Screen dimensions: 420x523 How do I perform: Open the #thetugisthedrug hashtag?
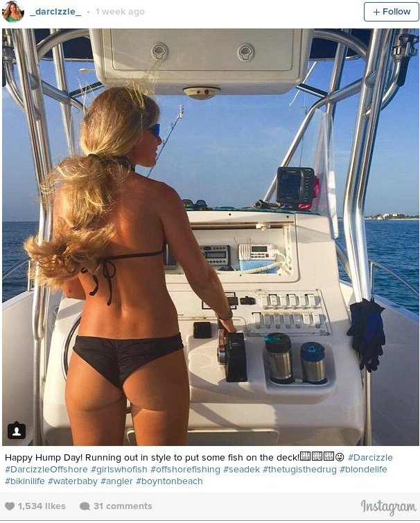[299, 470]
